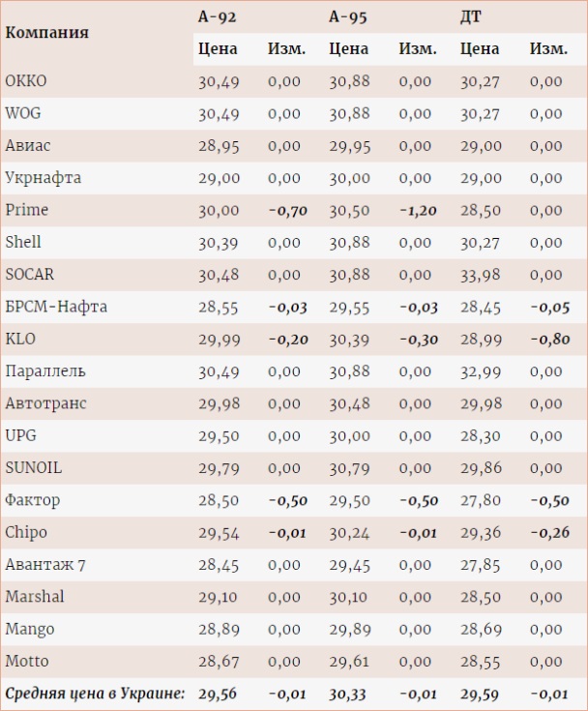588x711 pixels.
Task: Select Chipo's diesel change value -0,26
Action: (x=549, y=532)
